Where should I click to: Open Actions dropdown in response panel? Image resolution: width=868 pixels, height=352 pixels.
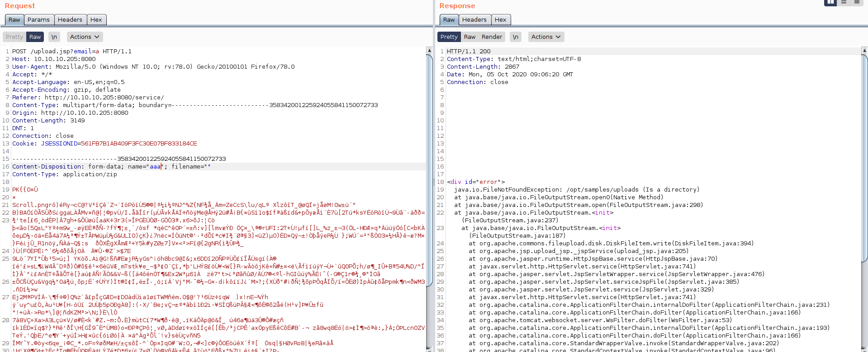point(546,37)
